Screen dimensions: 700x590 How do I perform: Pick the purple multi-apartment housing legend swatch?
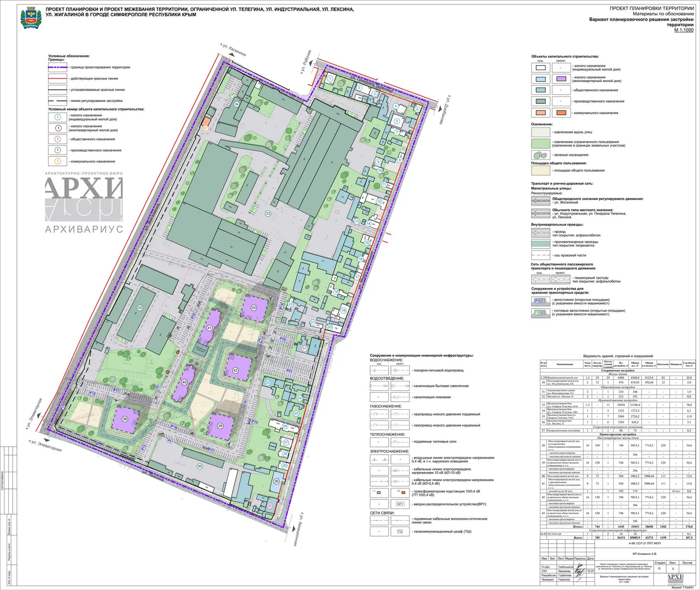pos(560,79)
